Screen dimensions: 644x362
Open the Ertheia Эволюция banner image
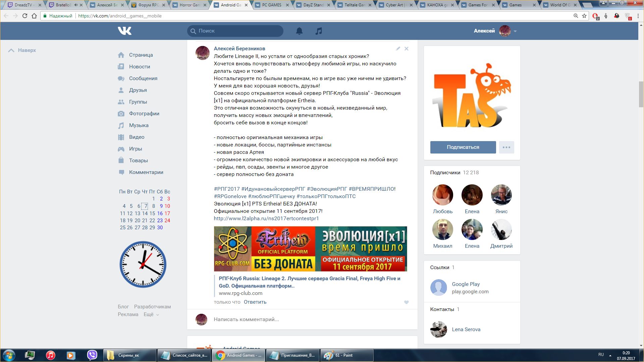pyautogui.click(x=310, y=249)
